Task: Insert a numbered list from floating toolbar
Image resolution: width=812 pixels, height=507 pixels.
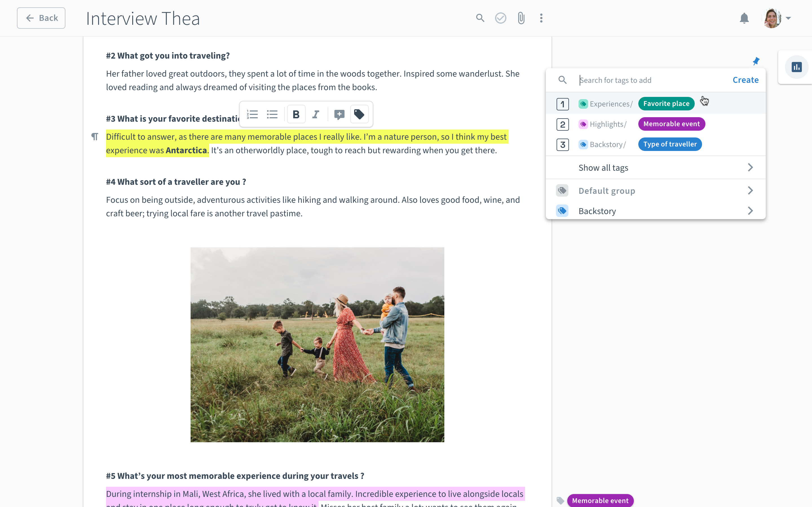Action: pos(252,114)
